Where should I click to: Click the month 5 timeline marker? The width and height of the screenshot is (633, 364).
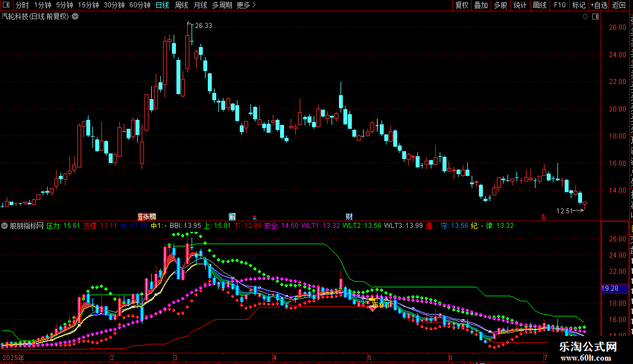click(369, 358)
